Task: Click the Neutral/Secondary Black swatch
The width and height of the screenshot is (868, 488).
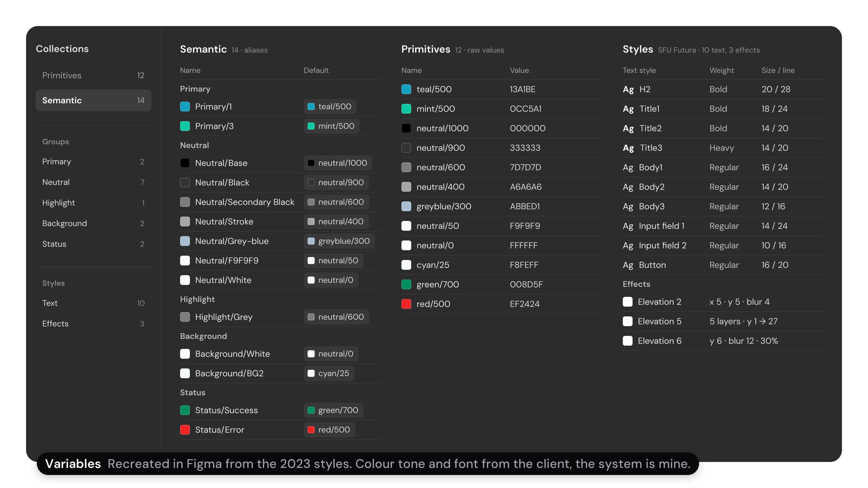Action: (185, 202)
